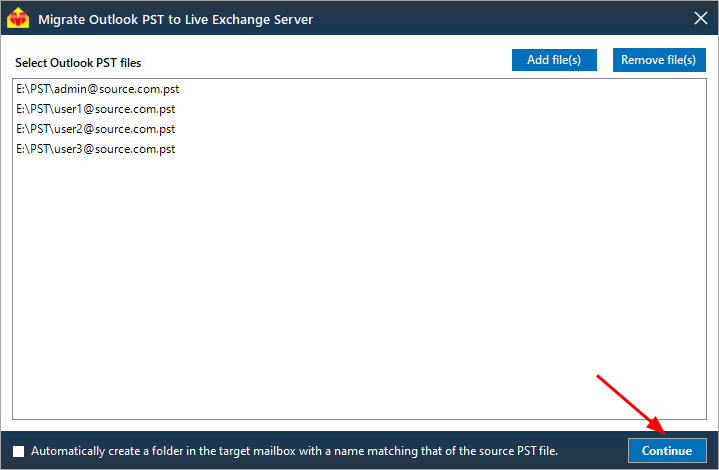
Task: Click the 'Select Outlook PST files' heading
Action: tap(78, 63)
